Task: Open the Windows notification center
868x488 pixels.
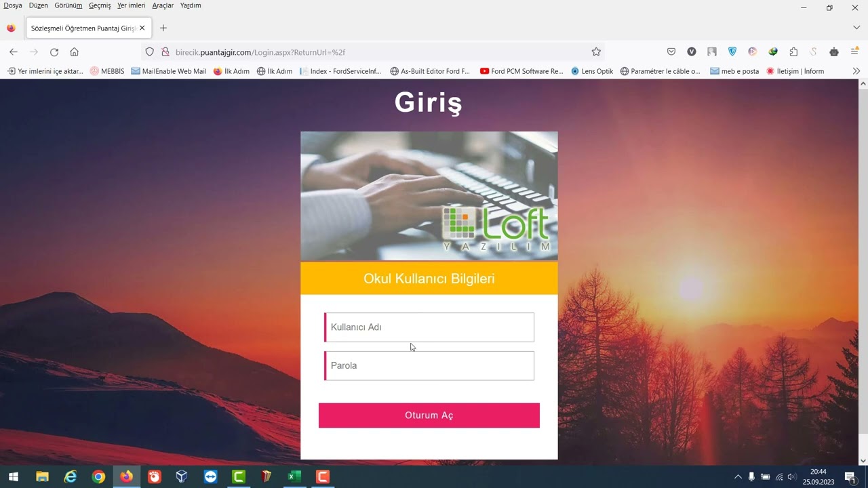Action: point(850,476)
